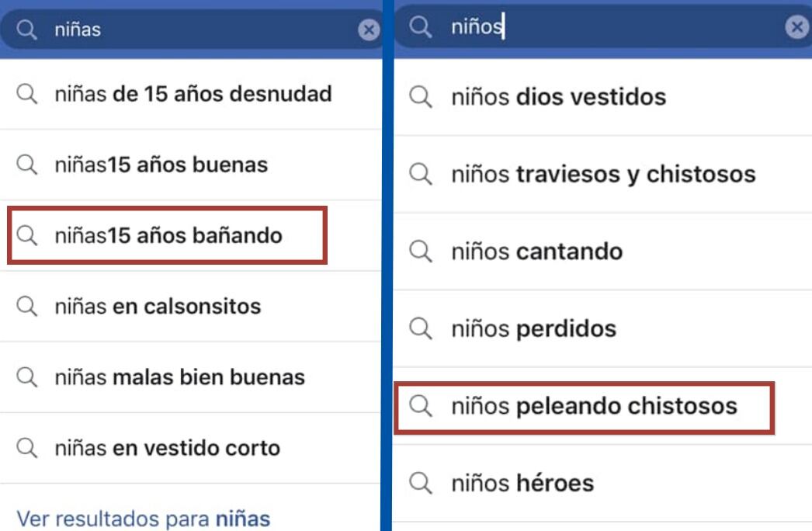Place cursor after typed word "niños"
The image size is (812, 531).
click(503, 27)
